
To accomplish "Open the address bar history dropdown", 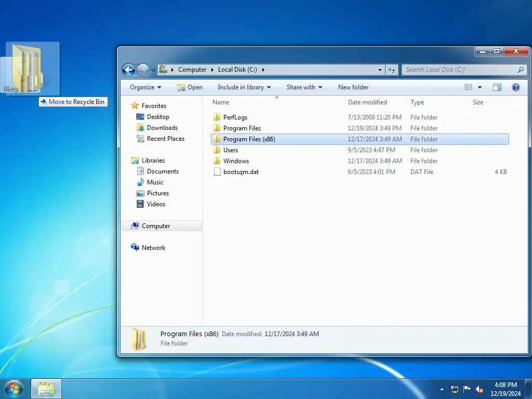I will [380, 70].
